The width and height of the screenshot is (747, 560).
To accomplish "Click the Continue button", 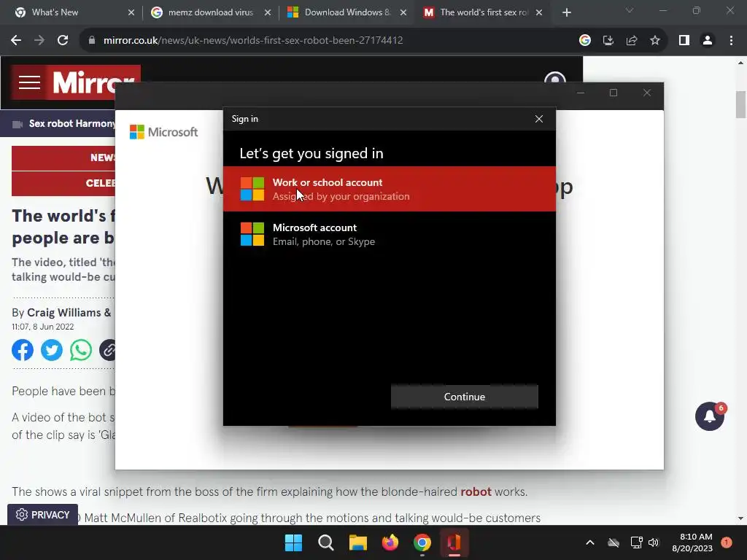I will tap(465, 397).
